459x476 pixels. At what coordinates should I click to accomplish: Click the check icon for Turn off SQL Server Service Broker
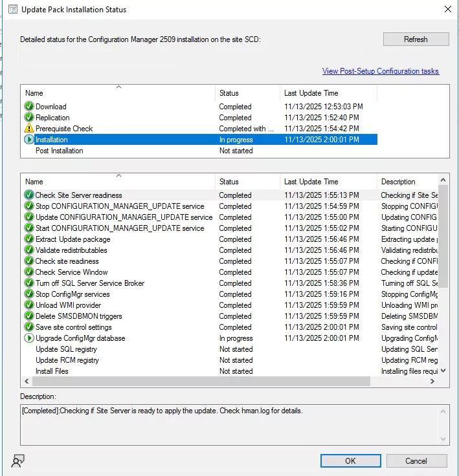[x=29, y=283]
